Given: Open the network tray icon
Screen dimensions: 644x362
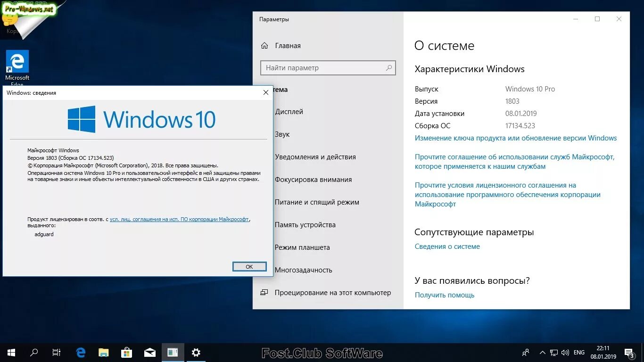Looking at the screenshot, I should tap(554, 352).
